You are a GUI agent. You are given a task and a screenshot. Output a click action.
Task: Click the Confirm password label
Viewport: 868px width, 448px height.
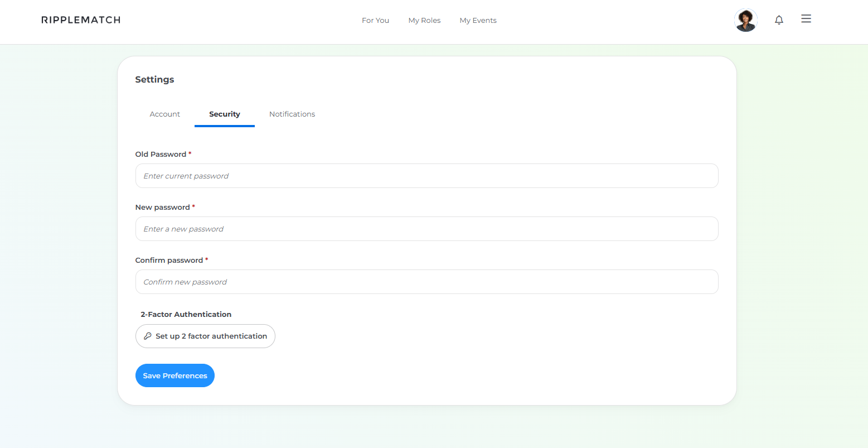point(169,261)
